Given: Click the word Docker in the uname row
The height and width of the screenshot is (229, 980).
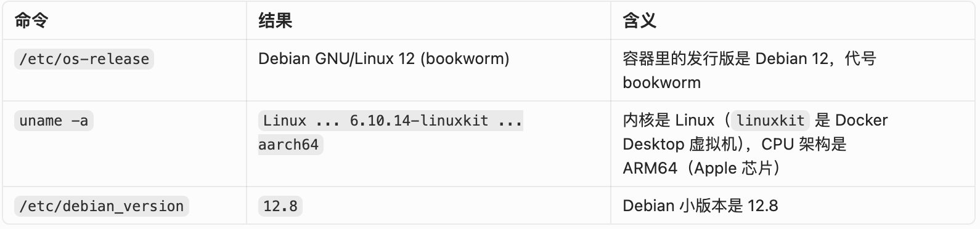Looking at the screenshot, I should [x=862, y=120].
